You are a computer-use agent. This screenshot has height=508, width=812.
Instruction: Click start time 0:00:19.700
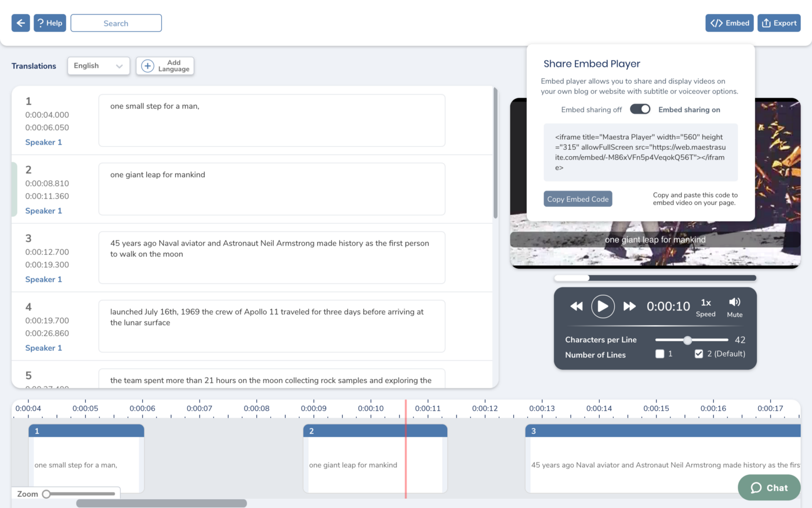click(x=47, y=320)
